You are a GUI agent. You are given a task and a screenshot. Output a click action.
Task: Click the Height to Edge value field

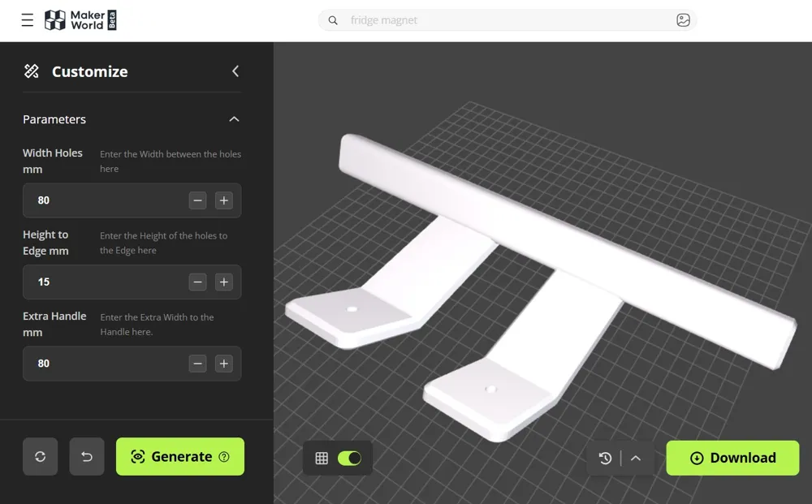coord(132,282)
